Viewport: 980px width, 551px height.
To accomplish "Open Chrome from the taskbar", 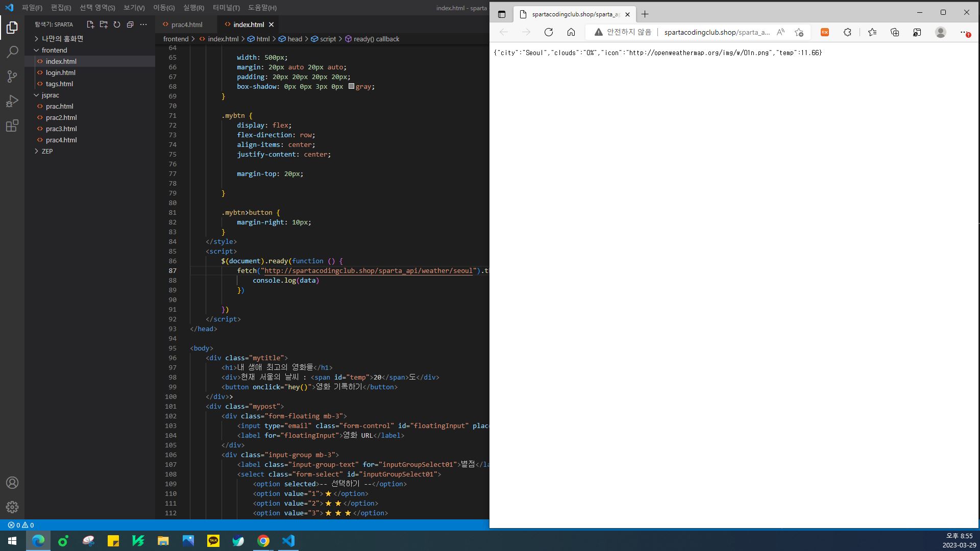I will 263,541.
